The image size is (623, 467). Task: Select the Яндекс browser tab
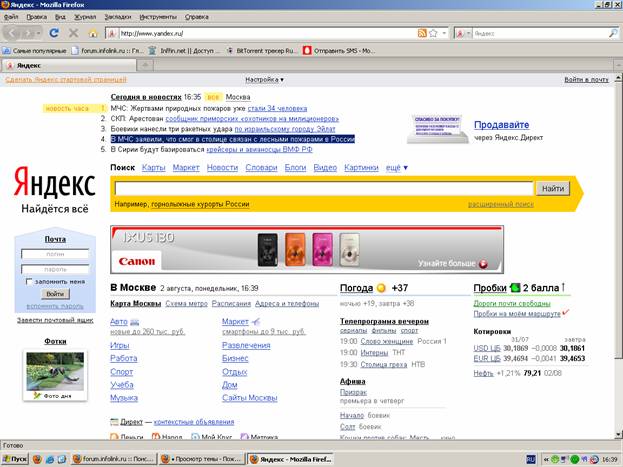tap(68, 65)
